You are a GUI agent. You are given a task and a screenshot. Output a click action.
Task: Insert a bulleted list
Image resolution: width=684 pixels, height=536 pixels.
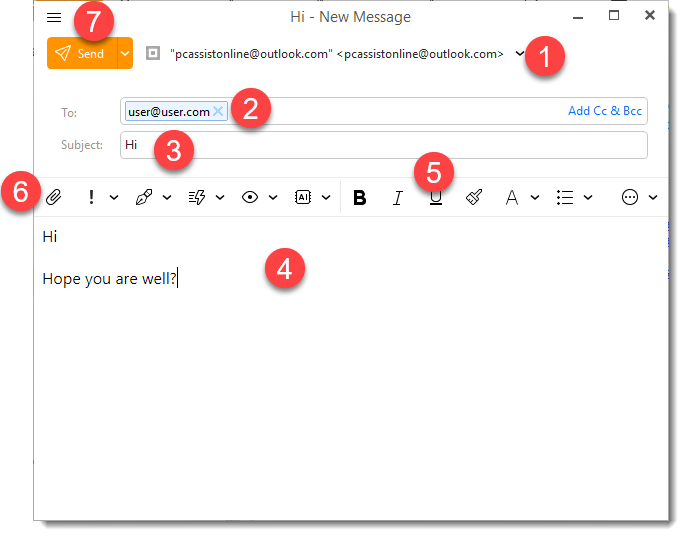[565, 197]
